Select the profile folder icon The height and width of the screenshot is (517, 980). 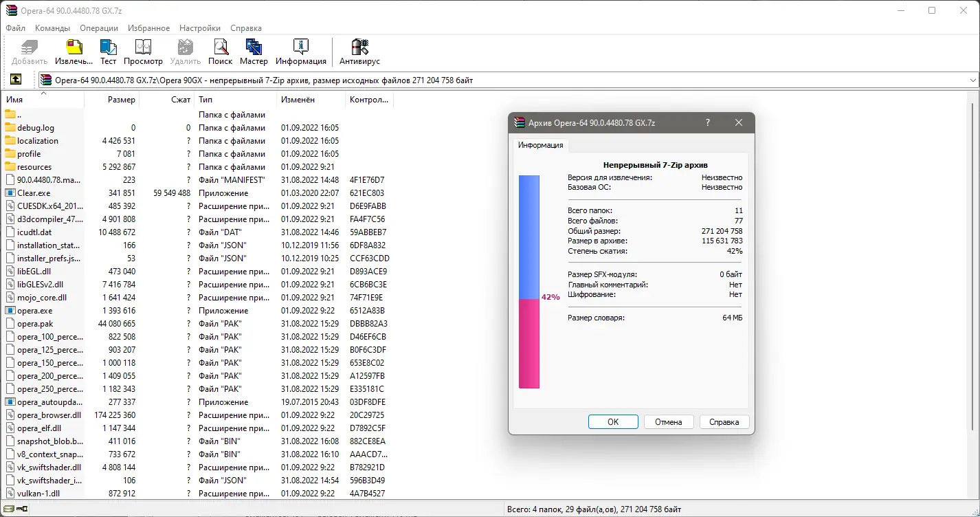point(10,154)
